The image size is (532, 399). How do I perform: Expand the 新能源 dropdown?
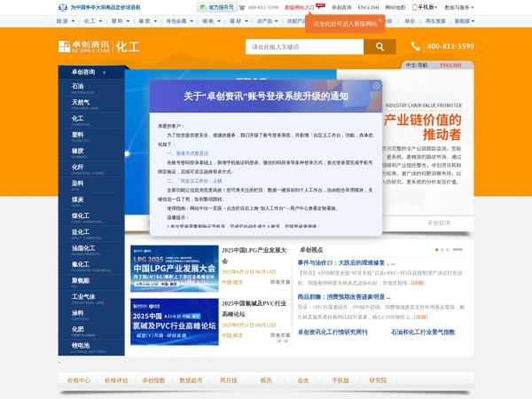point(465,21)
